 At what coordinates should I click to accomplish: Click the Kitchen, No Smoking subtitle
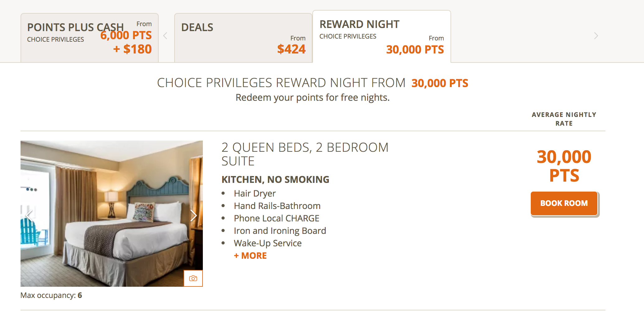pos(275,179)
